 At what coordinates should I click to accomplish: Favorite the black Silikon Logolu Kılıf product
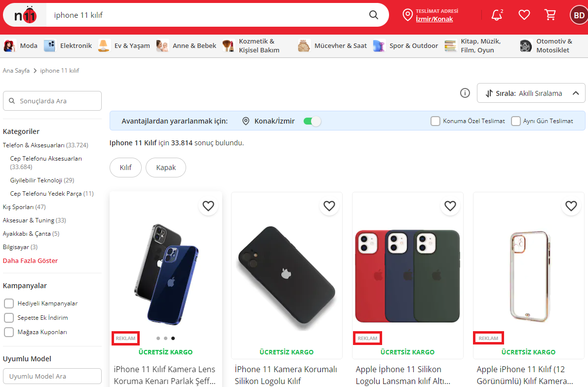click(329, 206)
